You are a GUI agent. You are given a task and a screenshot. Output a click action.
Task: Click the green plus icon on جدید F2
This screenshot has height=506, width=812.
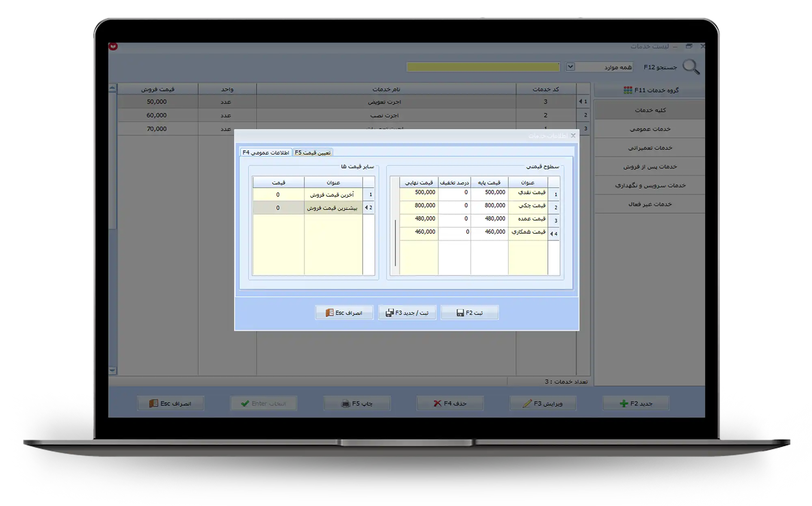(x=624, y=403)
